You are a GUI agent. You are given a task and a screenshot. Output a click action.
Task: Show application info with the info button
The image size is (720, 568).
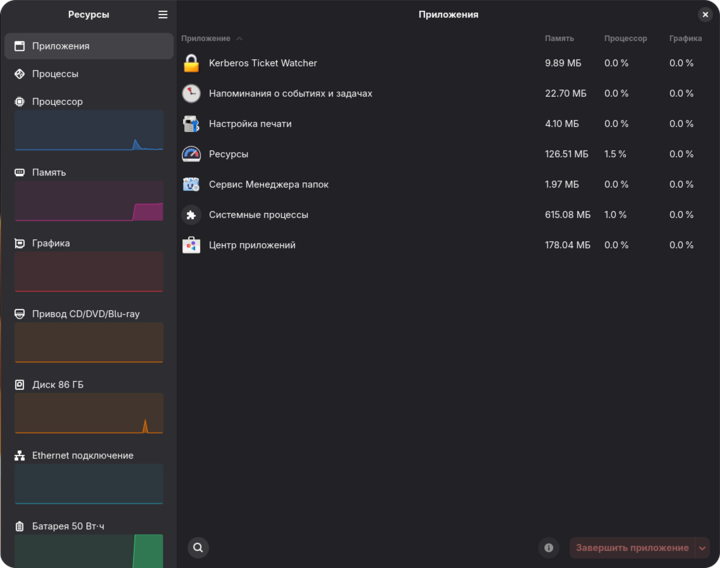click(x=549, y=547)
